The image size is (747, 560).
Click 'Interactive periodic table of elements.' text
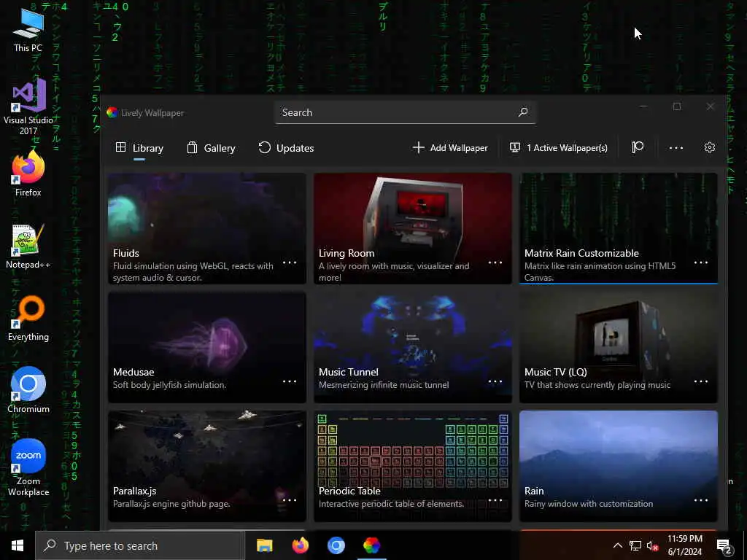pyautogui.click(x=391, y=504)
